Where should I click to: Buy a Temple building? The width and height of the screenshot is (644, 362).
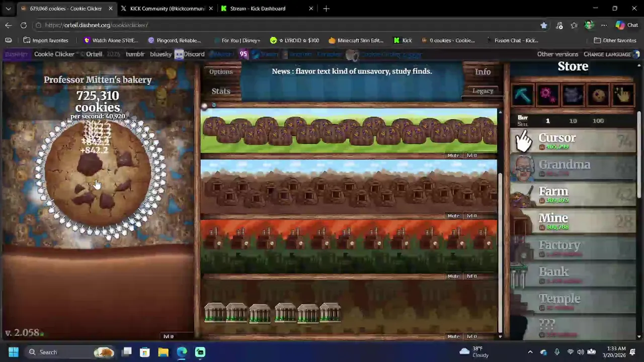[573, 301]
